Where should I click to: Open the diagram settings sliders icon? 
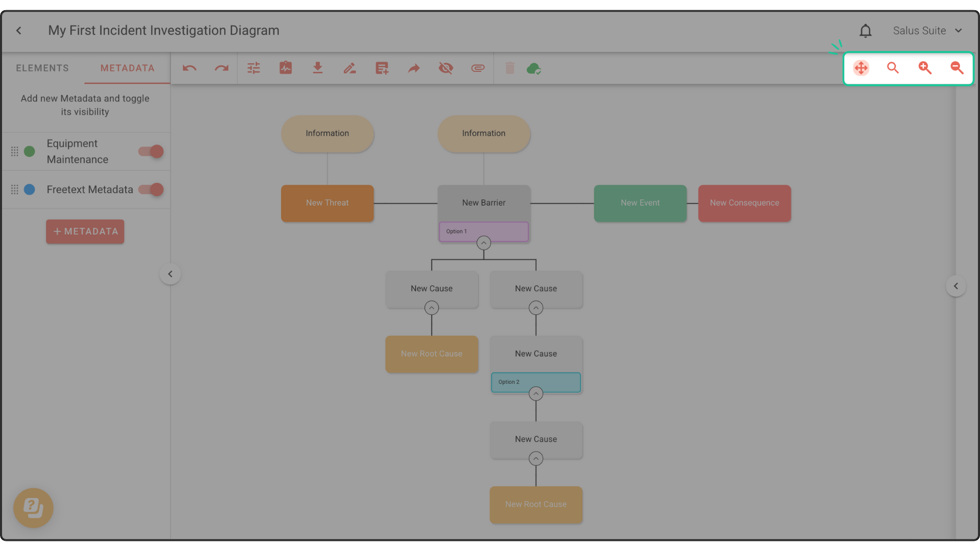point(254,68)
